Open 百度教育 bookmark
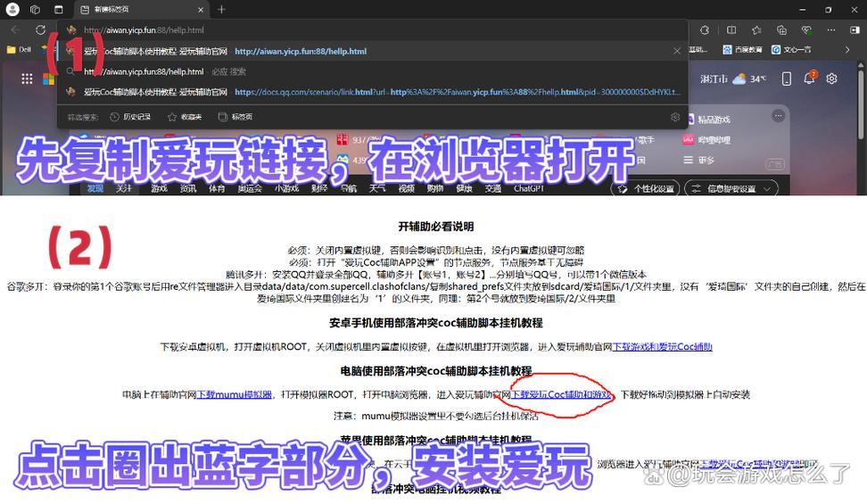 (743, 50)
